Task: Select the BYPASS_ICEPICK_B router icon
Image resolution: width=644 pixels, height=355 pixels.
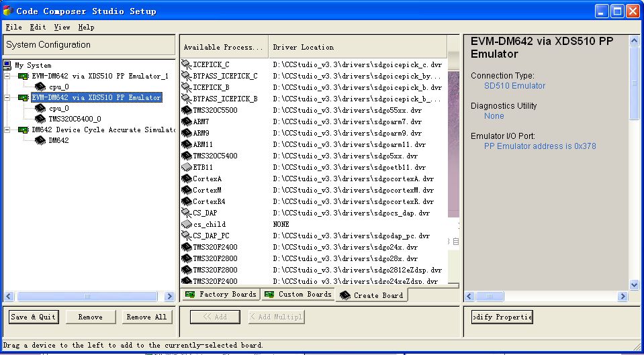Action: point(187,99)
